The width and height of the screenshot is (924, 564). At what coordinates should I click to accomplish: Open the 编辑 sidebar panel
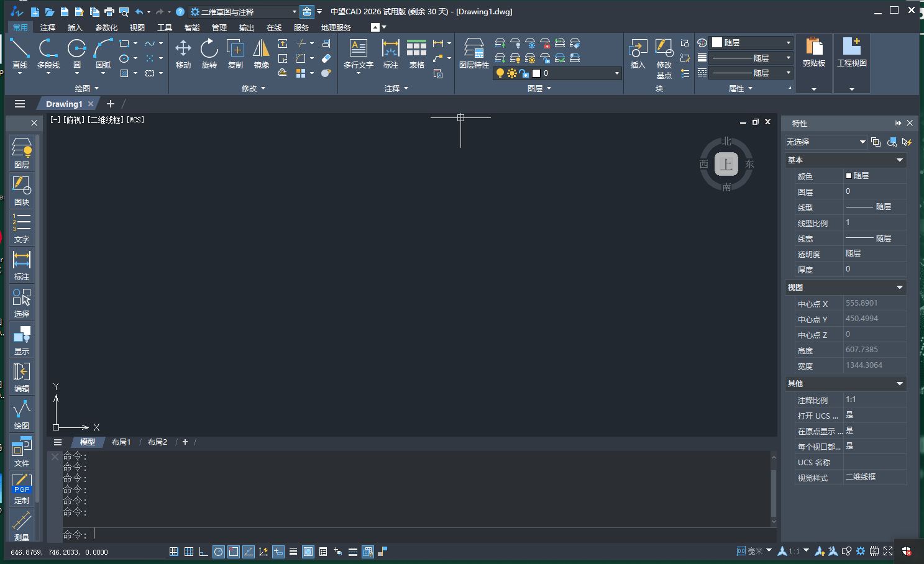22,376
